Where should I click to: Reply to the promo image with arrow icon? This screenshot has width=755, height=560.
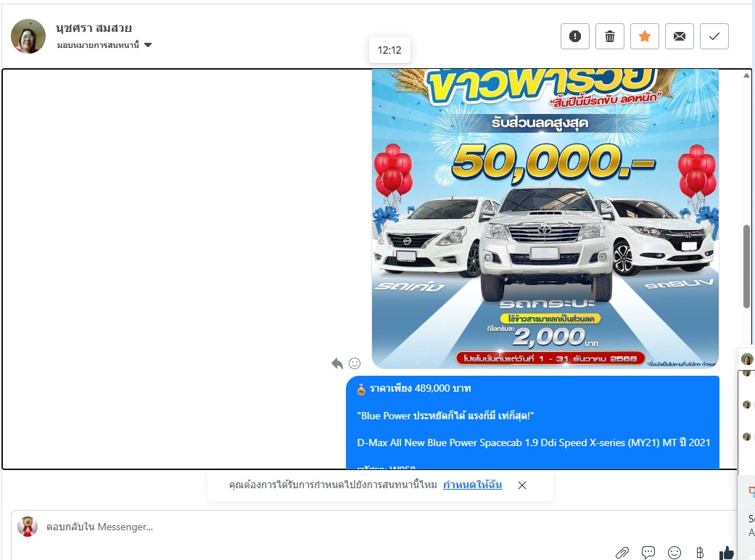pos(337,363)
